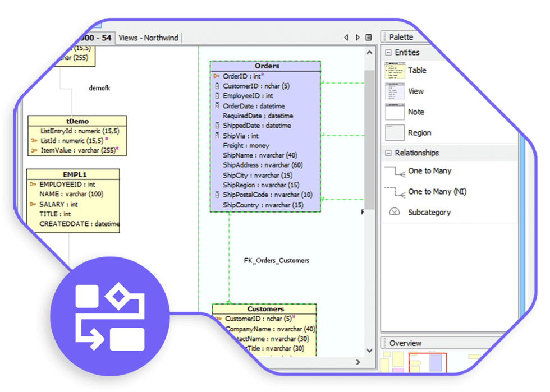
Task: Click the back navigation arrow above the canvas
Action: [346, 37]
